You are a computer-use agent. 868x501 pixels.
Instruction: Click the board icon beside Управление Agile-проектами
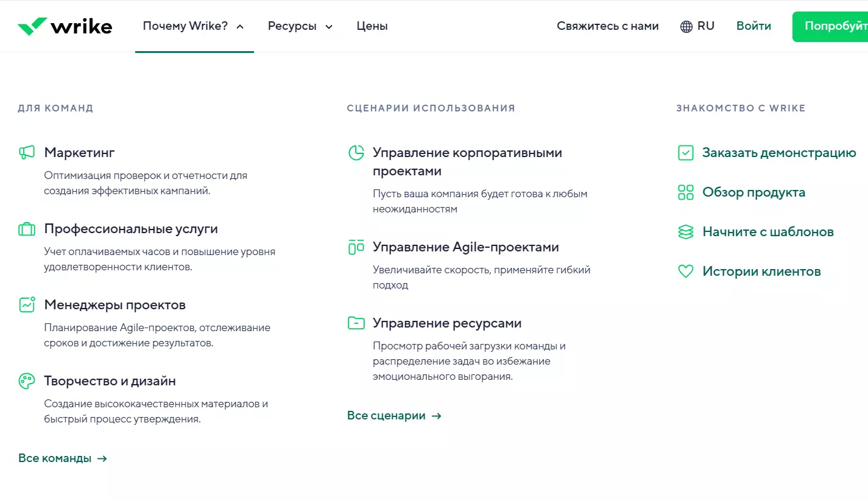(356, 247)
